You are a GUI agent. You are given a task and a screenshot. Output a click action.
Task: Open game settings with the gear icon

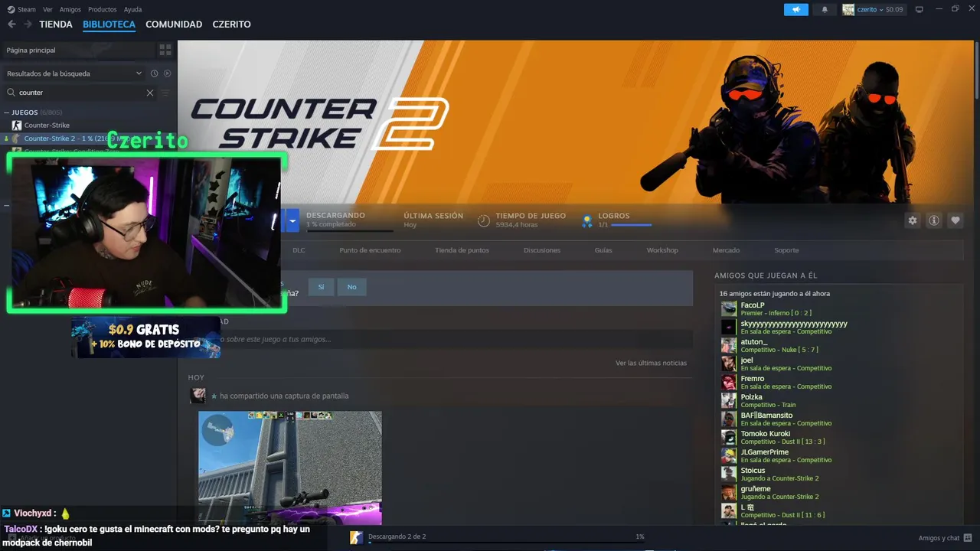click(912, 220)
